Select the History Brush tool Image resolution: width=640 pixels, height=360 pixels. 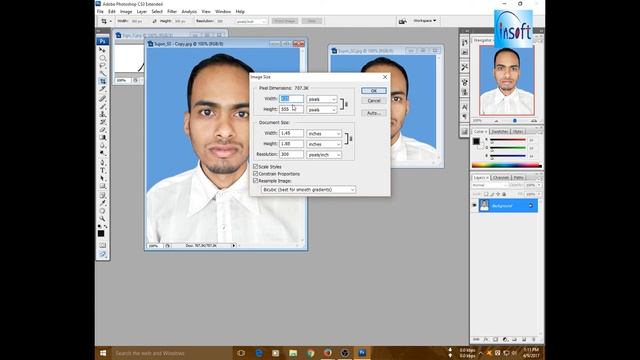click(x=102, y=122)
